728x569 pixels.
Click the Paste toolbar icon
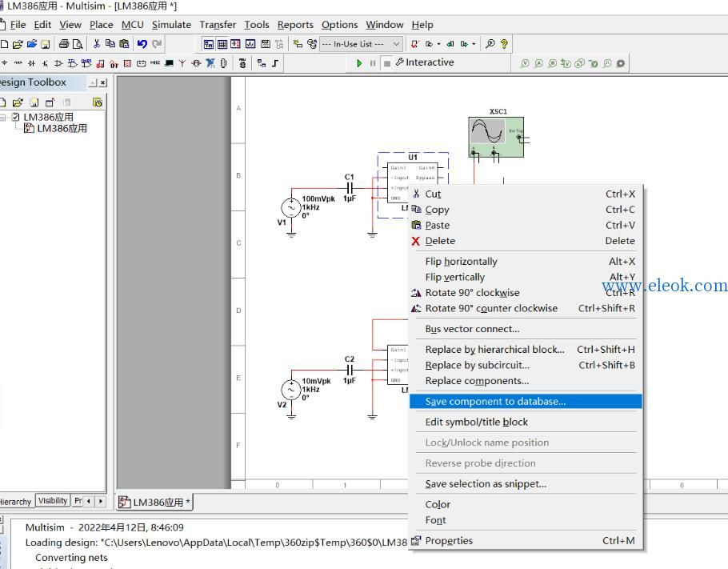click(124, 44)
